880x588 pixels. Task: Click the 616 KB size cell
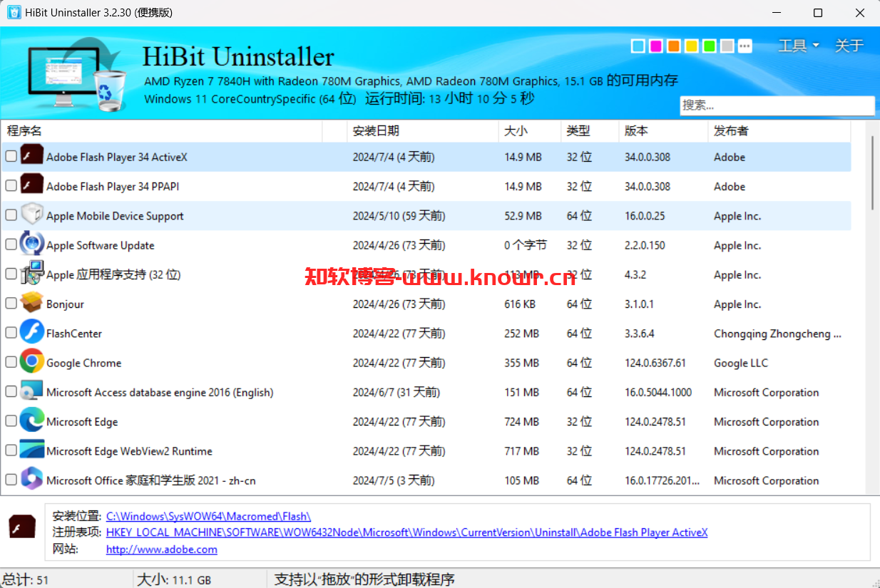point(520,304)
